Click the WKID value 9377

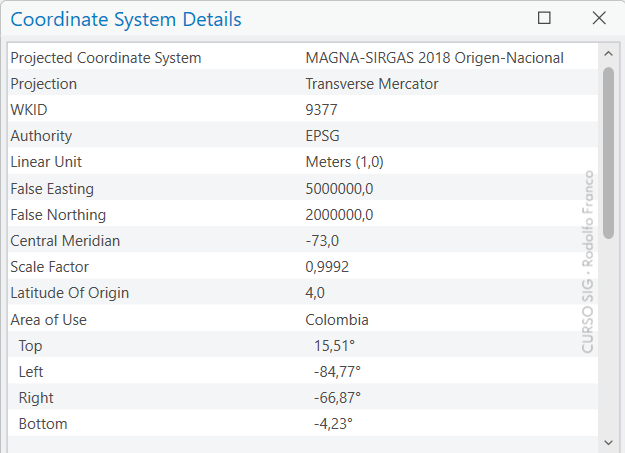tap(322, 110)
